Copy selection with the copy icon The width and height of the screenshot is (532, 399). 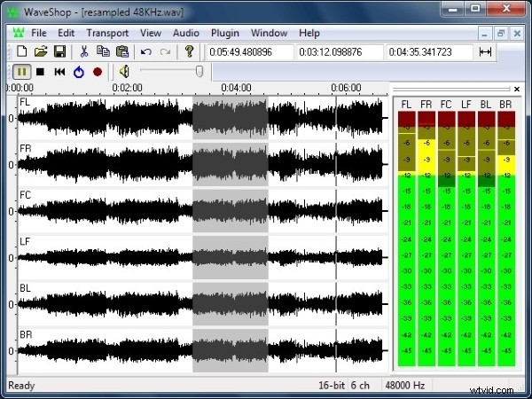coord(103,51)
